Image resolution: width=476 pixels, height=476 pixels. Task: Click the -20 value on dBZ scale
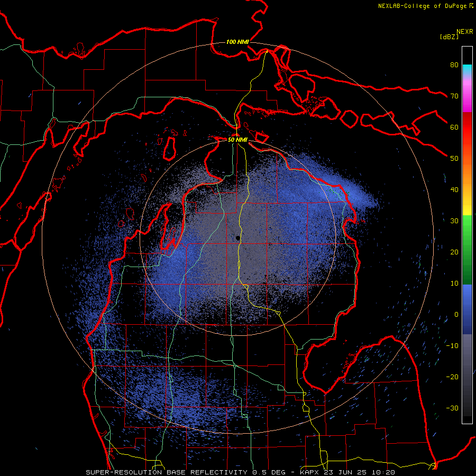(452, 377)
